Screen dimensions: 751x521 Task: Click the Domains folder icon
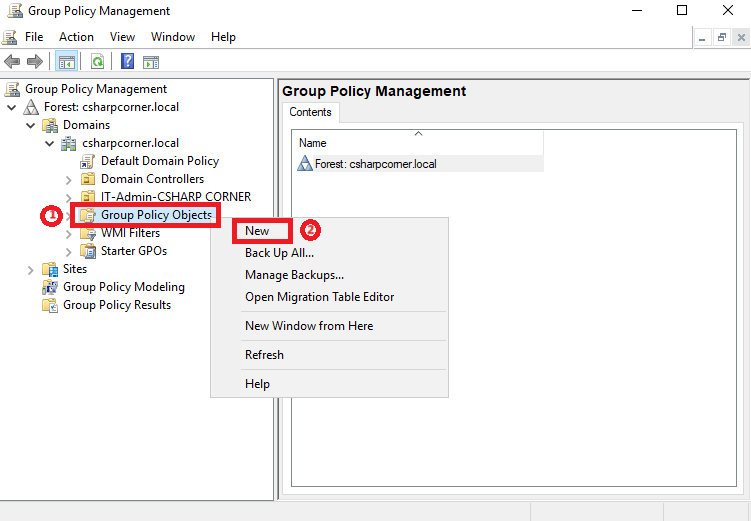(x=50, y=125)
